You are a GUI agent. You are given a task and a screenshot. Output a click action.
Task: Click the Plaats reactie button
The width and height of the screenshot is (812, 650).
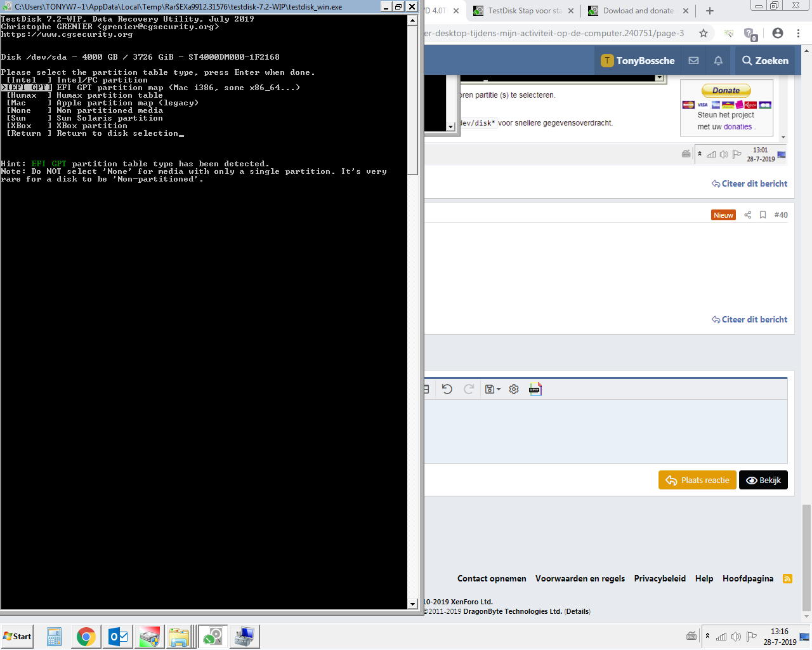pos(697,480)
